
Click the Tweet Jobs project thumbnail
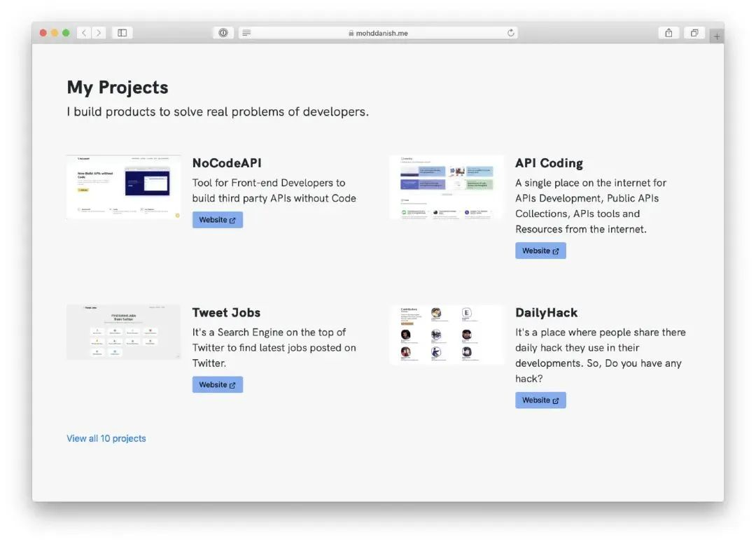click(x=124, y=332)
